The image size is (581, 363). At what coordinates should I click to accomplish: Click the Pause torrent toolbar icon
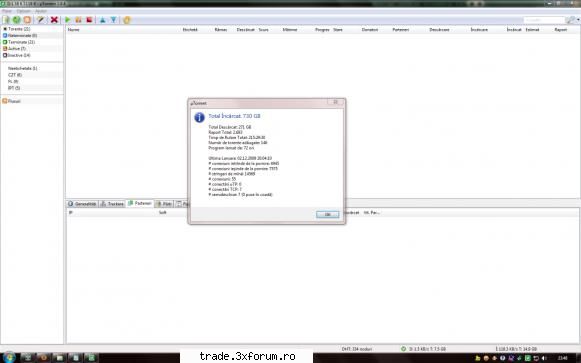click(78, 20)
